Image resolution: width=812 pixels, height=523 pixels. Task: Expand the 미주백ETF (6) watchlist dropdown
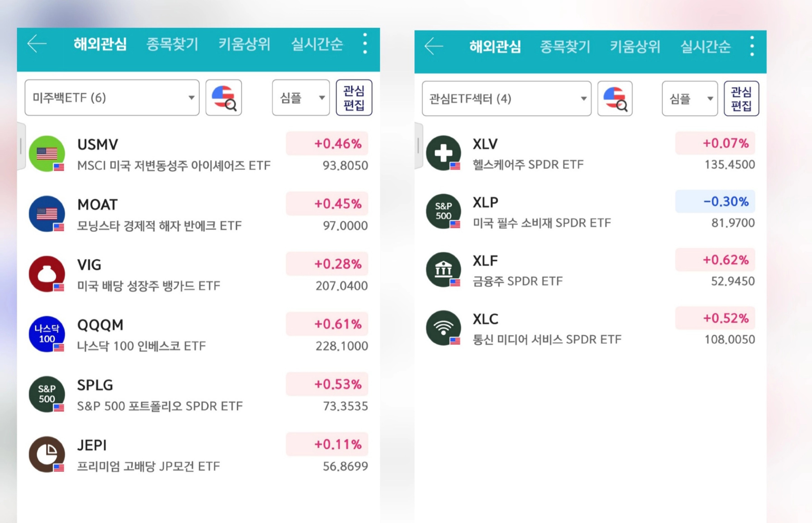pos(112,98)
